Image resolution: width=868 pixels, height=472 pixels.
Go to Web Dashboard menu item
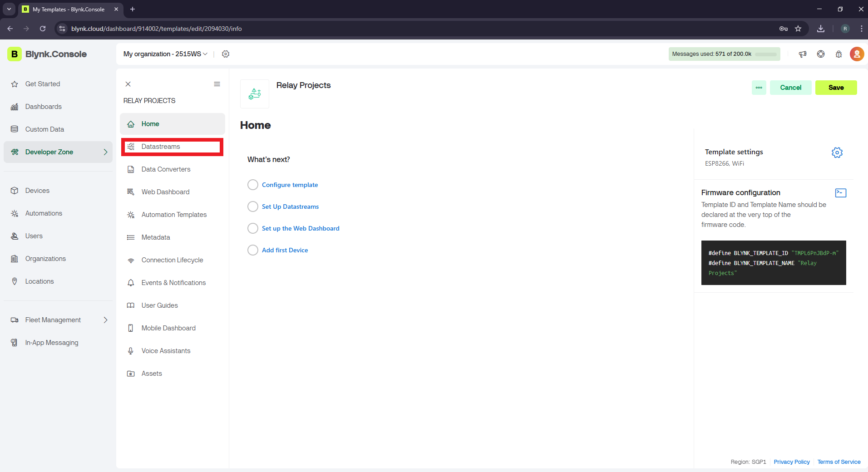pyautogui.click(x=165, y=192)
